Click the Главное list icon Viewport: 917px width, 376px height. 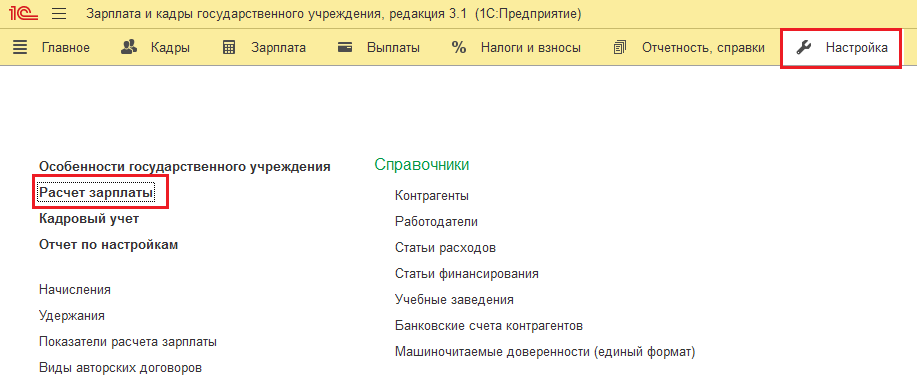[x=20, y=48]
